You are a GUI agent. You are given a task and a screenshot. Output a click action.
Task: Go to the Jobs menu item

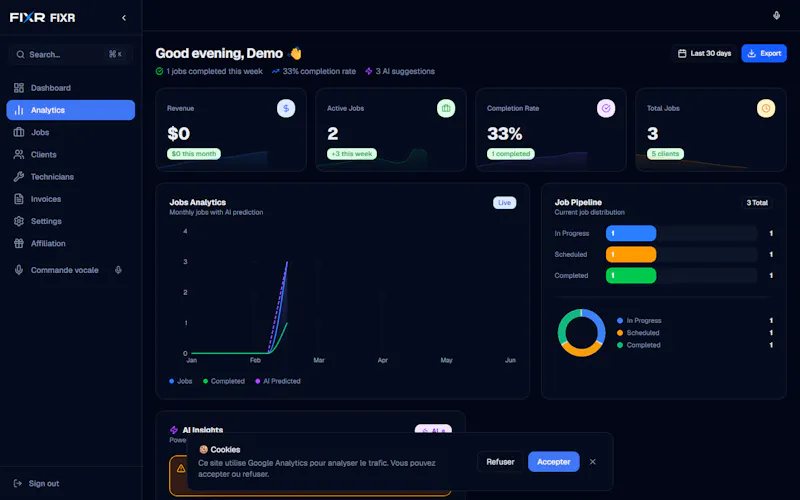point(70,132)
